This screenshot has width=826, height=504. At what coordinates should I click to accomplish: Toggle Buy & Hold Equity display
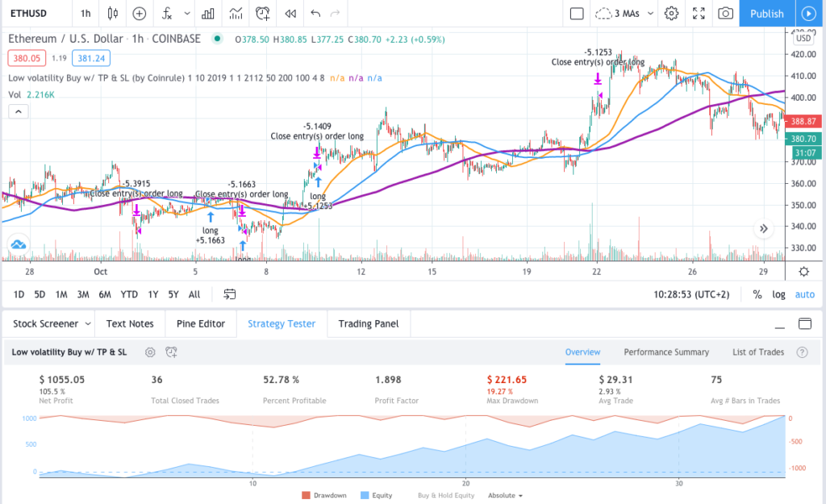click(445, 495)
